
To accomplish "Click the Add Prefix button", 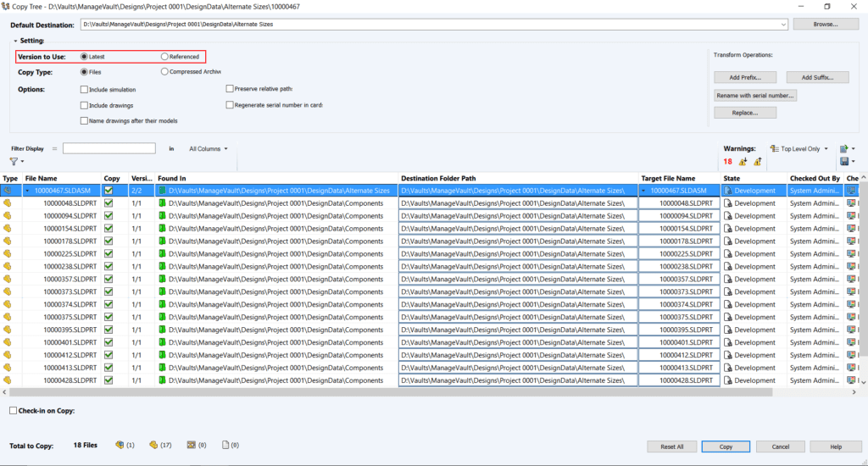I will click(745, 77).
